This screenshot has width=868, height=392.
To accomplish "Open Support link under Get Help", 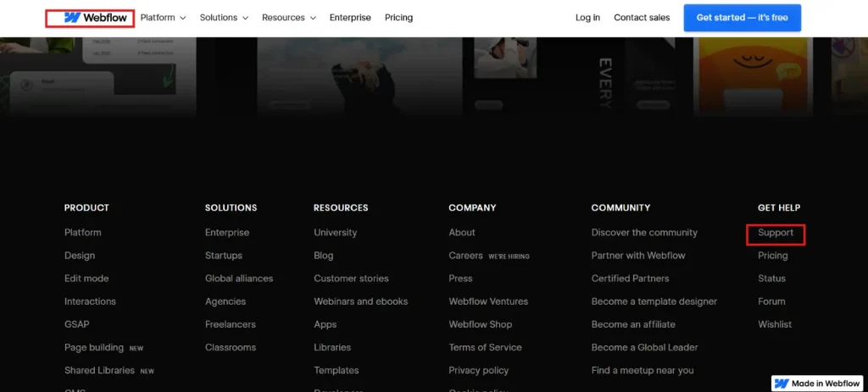I will 776,232.
